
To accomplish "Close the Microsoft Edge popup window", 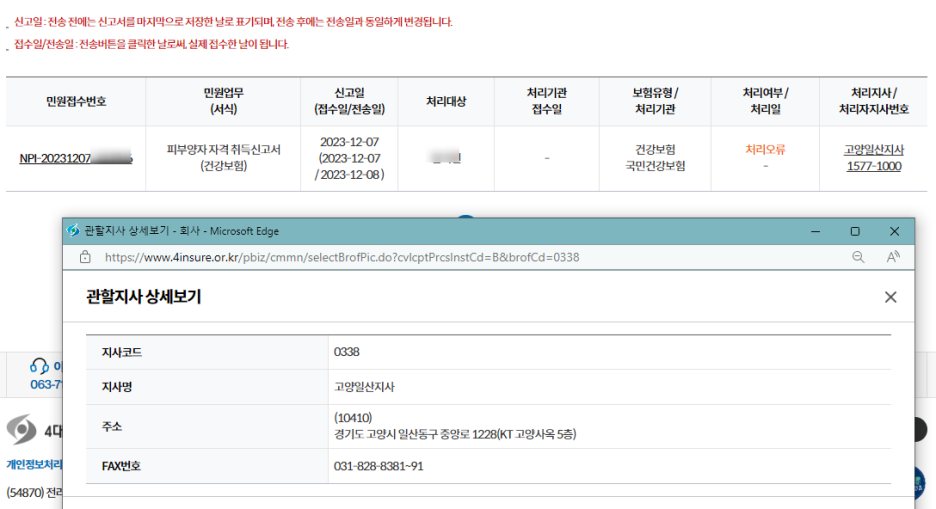I will pyautogui.click(x=894, y=232).
